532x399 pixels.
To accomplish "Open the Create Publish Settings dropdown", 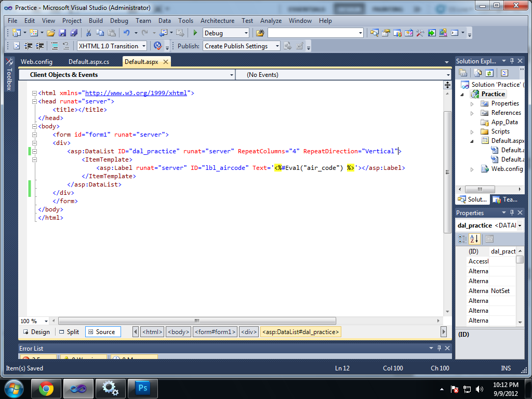I will (277, 46).
